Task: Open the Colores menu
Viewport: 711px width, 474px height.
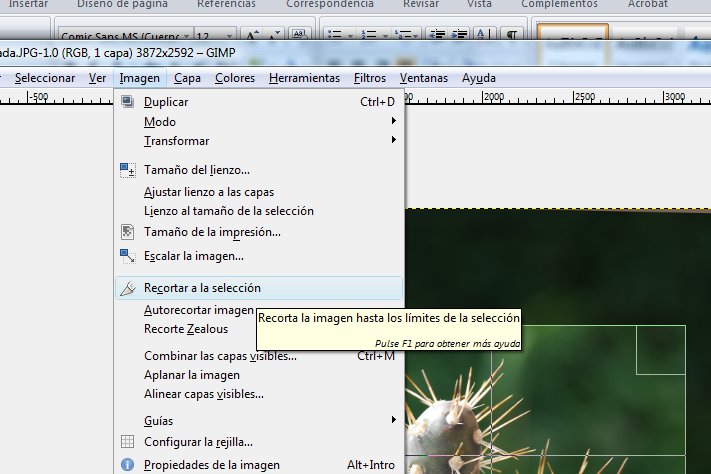Action: pos(235,78)
